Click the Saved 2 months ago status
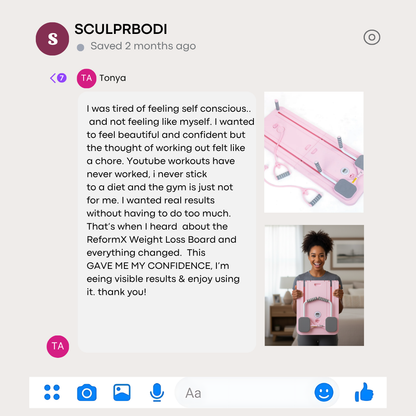This screenshot has width=416, height=416. coord(143,46)
